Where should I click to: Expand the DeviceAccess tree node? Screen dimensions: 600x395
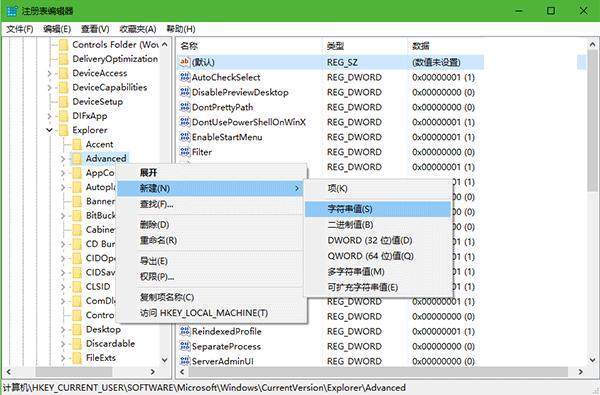point(49,73)
